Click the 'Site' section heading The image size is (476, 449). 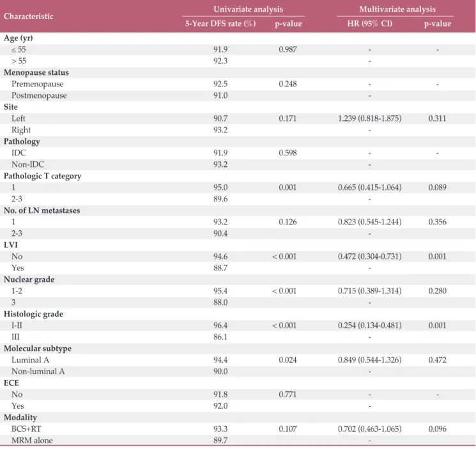pyautogui.click(x=11, y=107)
